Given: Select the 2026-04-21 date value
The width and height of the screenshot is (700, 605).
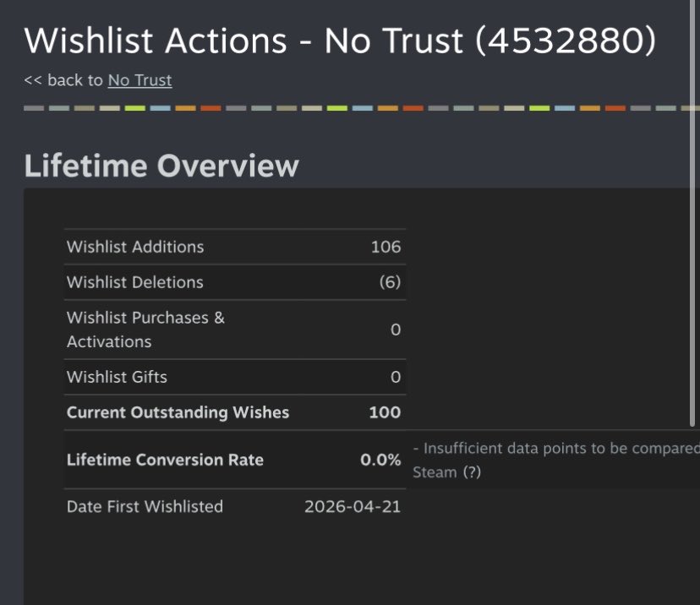Looking at the screenshot, I should 353,506.
